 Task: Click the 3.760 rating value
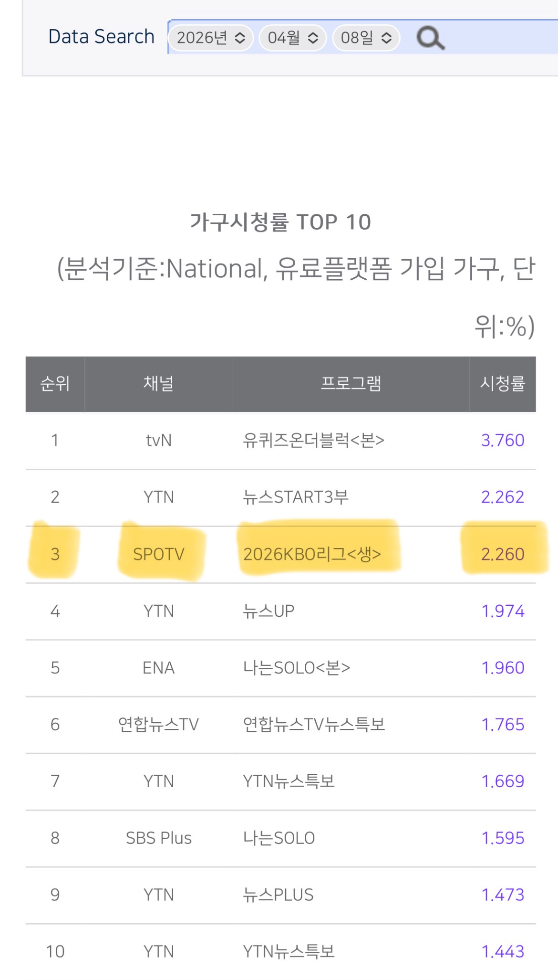[503, 440]
